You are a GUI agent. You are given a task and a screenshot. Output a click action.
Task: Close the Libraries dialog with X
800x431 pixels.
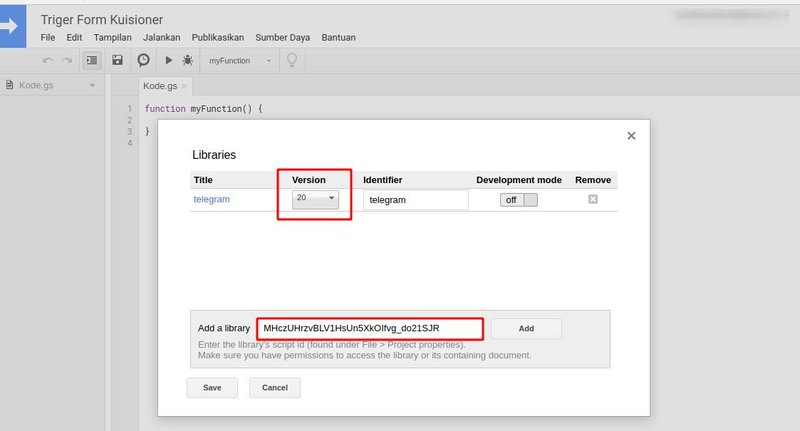(631, 136)
